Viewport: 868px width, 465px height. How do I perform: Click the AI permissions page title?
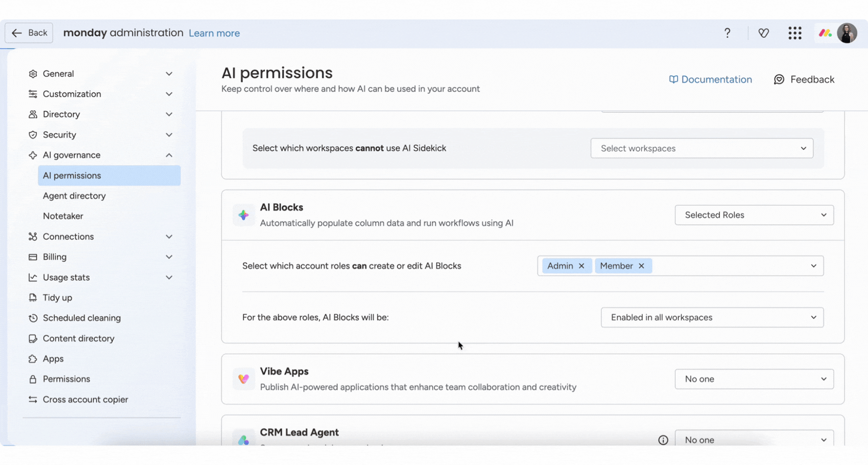277,73
